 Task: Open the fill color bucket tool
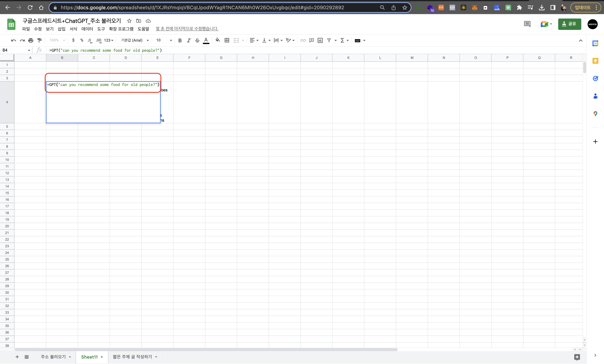pyautogui.click(x=217, y=40)
